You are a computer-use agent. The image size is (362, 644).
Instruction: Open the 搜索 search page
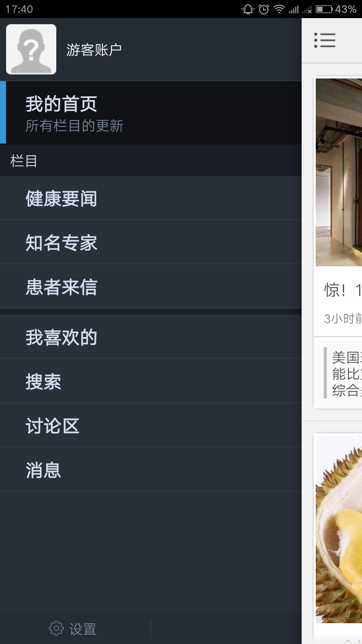click(x=151, y=381)
